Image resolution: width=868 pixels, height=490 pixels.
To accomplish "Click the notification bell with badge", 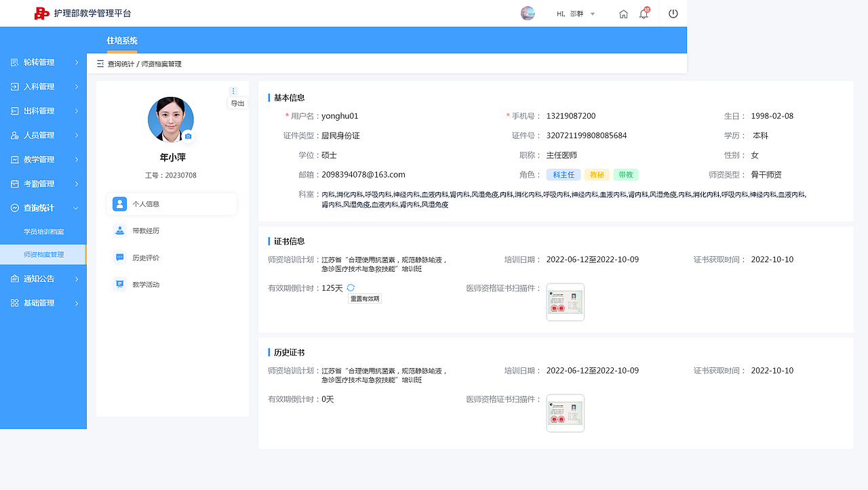I will 643,13.
